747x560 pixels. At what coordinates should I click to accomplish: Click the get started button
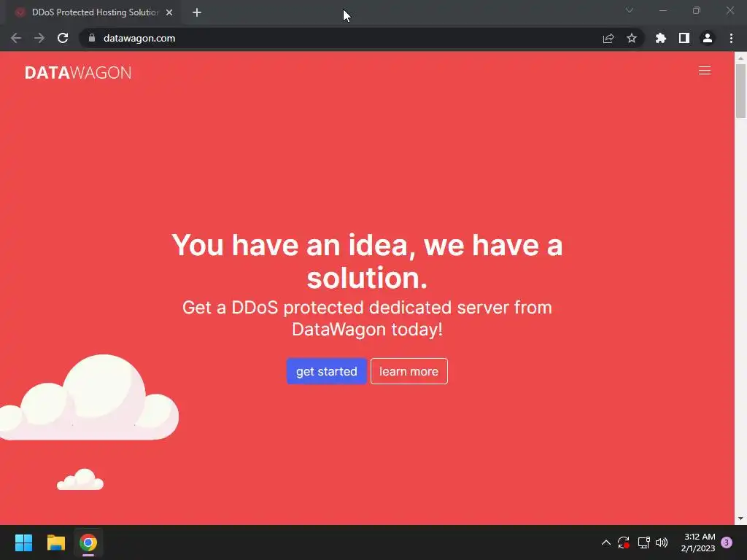(x=326, y=371)
